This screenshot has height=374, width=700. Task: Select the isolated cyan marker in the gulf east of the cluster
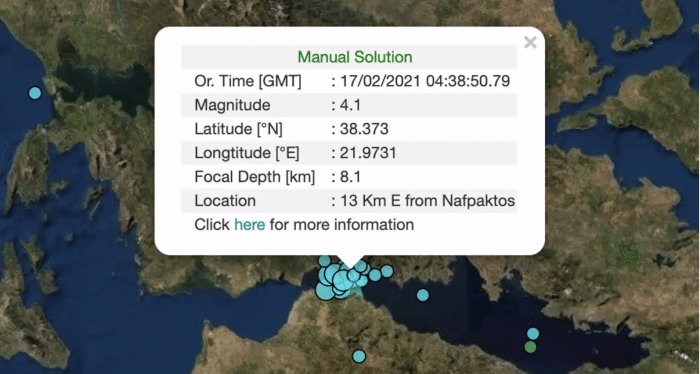[423, 295]
